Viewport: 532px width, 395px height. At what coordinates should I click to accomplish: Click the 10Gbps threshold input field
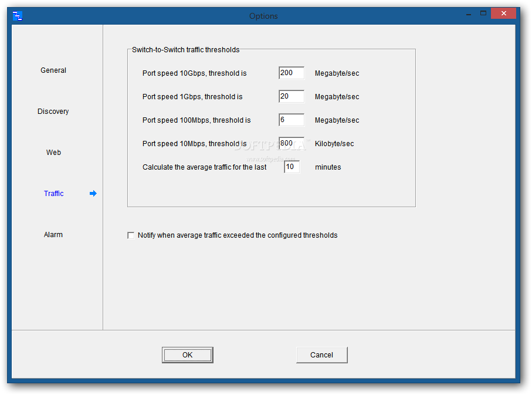(x=292, y=73)
